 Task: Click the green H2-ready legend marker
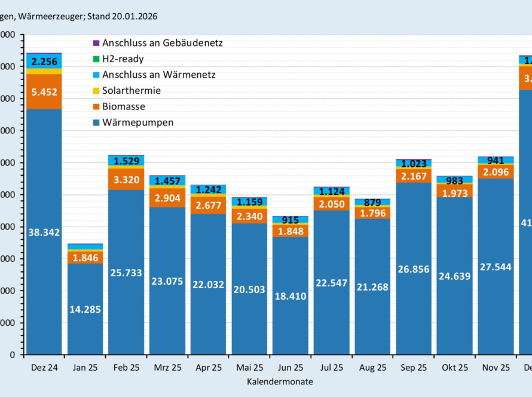tap(96, 59)
